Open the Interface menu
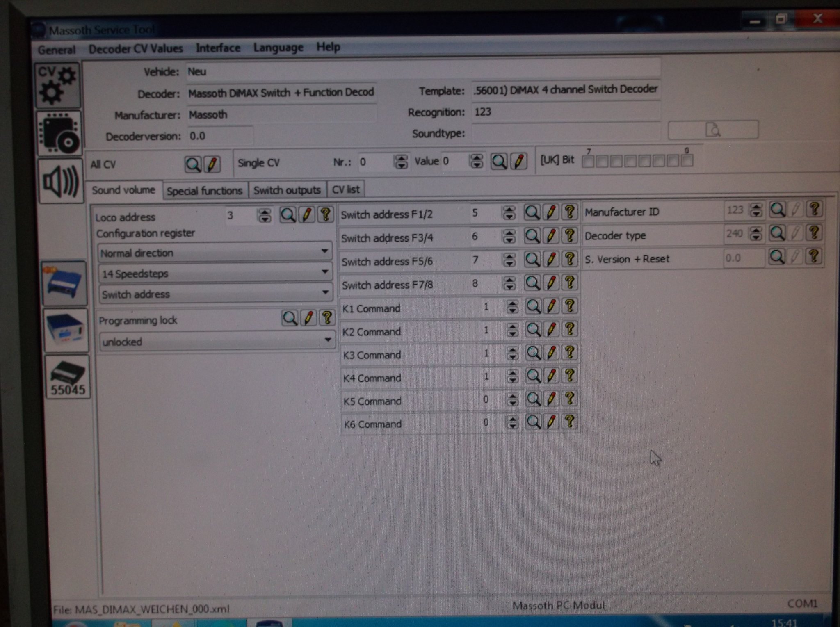This screenshot has width=840, height=627. tap(218, 48)
